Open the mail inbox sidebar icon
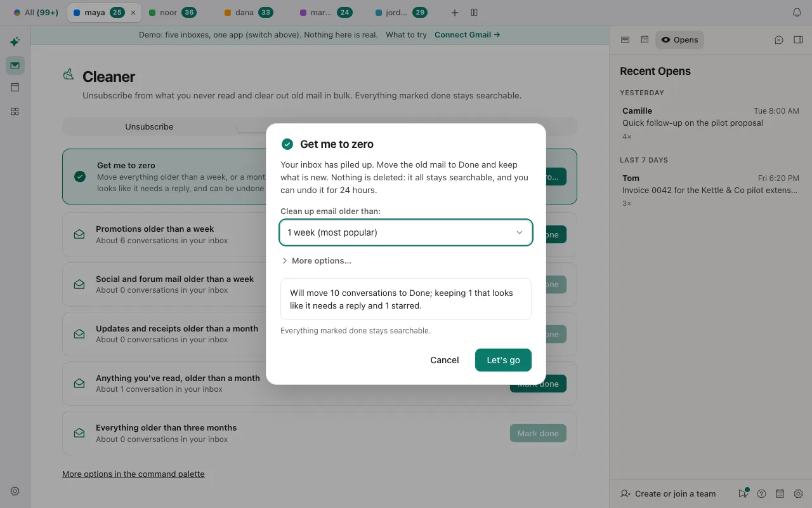Viewport: 812px width, 508px height. click(15, 65)
